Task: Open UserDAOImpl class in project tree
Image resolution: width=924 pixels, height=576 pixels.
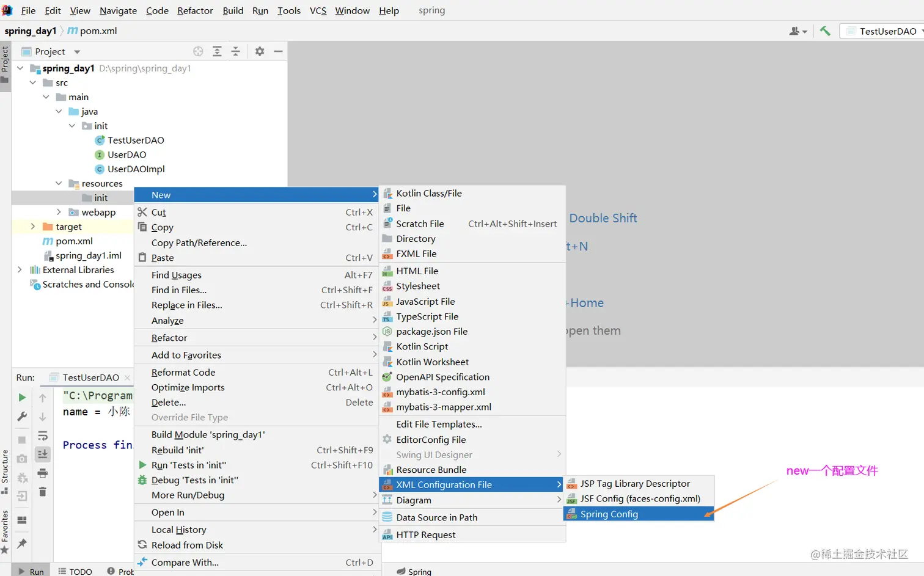Action: tap(136, 169)
